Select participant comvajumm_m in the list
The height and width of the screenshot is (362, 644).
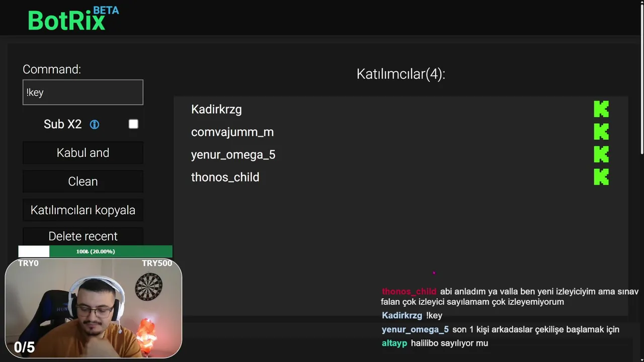pyautogui.click(x=232, y=132)
